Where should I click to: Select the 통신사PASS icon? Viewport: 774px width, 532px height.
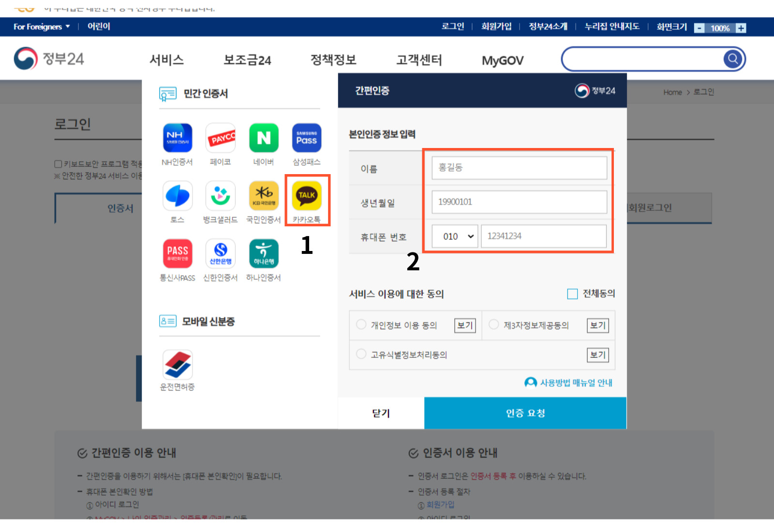(x=178, y=253)
